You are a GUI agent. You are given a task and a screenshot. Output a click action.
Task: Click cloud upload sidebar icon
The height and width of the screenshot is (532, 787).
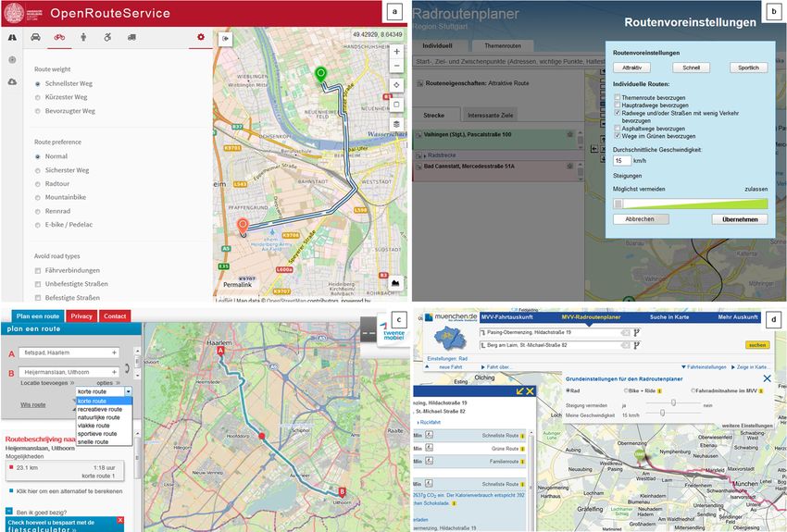[12, 81]
